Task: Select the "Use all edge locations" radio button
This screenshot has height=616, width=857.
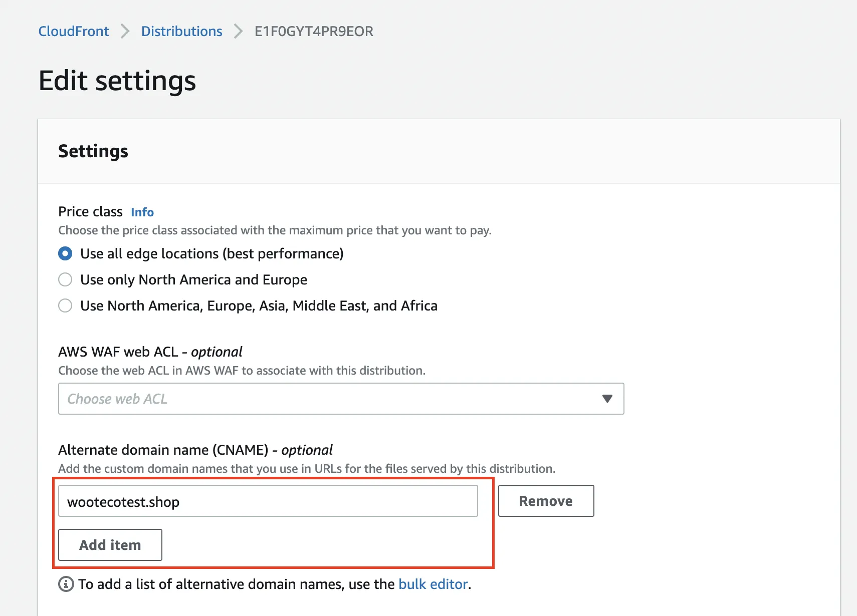Action: point(65,254)
